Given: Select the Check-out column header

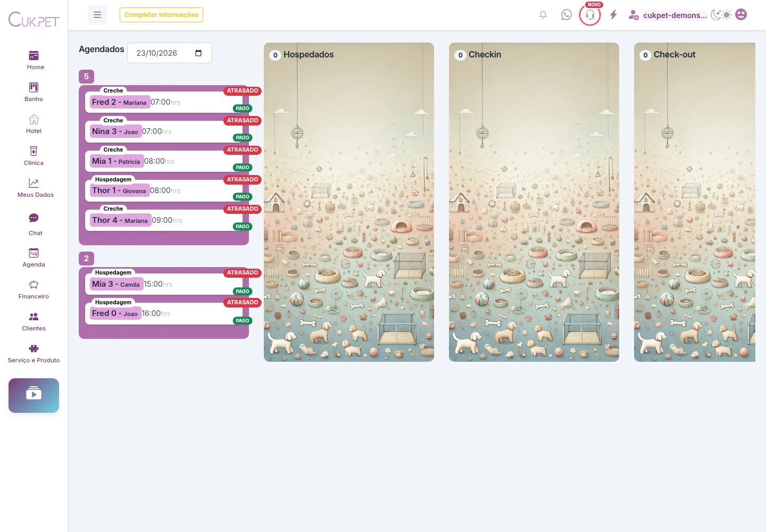Looking at the screenshot, I should point(675,55).
